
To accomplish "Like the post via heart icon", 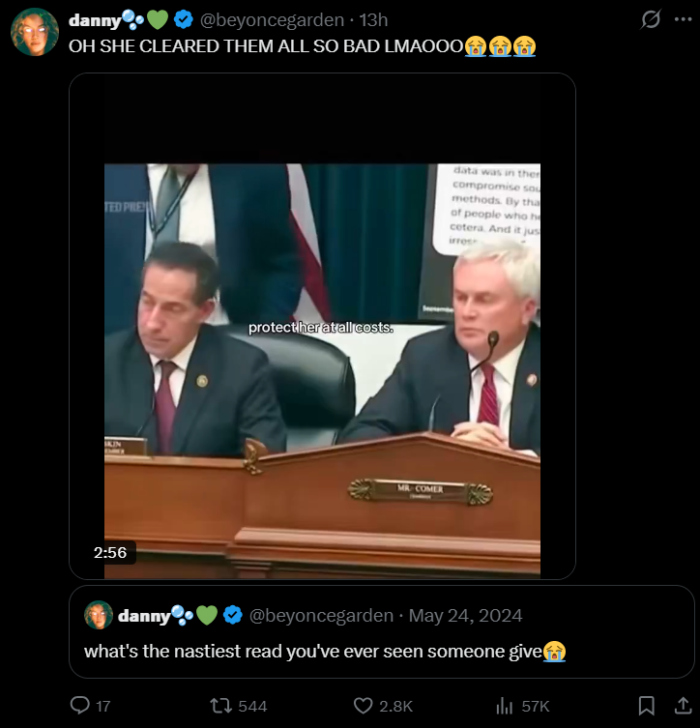I will click(x=363, y=706).
